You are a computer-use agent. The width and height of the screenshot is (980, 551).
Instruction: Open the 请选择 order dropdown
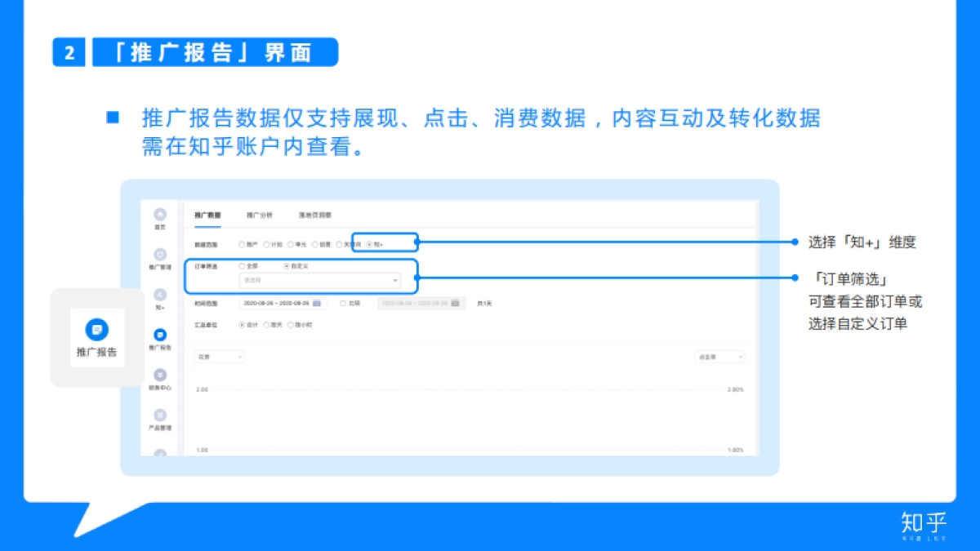coord(318,280)
